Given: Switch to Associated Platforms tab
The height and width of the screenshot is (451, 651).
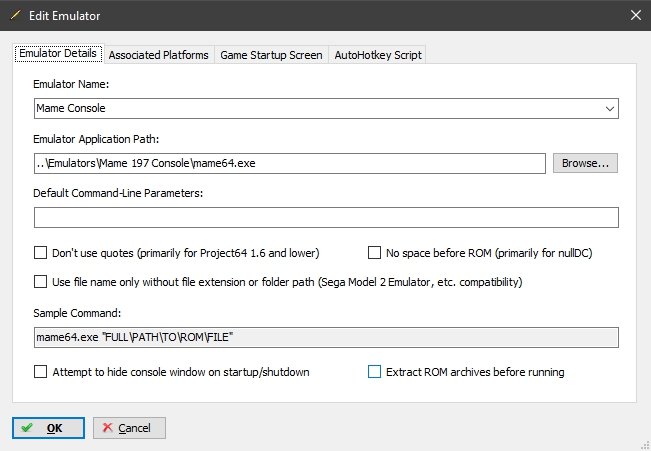Looking at the screenshot, I should 159,55.
